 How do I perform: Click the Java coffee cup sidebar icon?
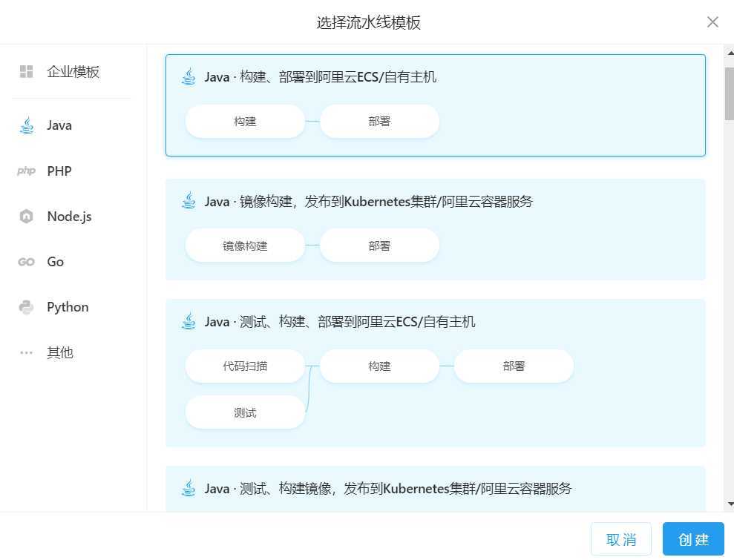click(x=27, y=125)
